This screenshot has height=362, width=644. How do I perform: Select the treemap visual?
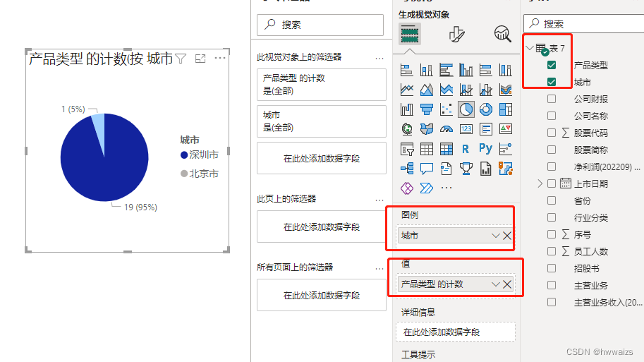tap(505, 109)
